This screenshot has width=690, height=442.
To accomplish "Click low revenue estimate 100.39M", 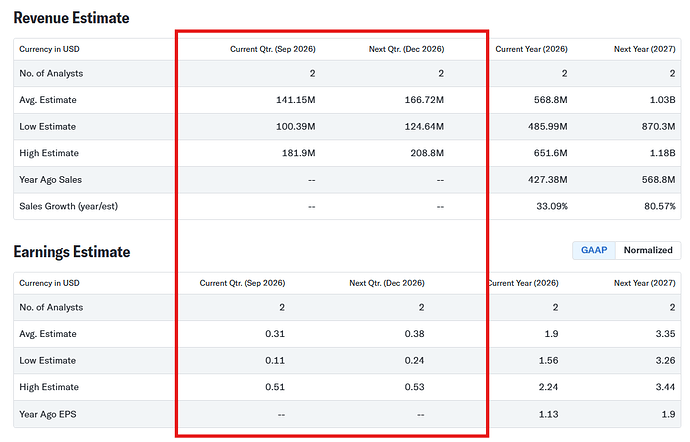I will click(295, 126).
